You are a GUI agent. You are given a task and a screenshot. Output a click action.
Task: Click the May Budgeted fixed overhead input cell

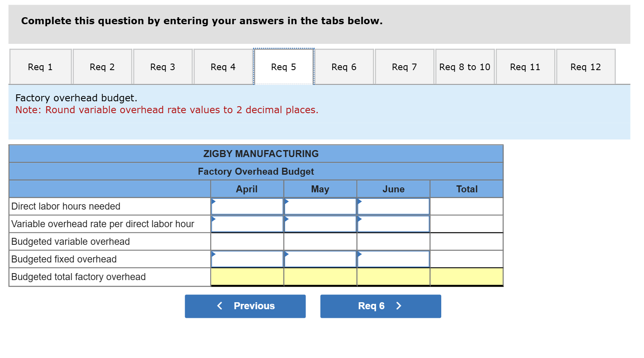click(320, 259)
